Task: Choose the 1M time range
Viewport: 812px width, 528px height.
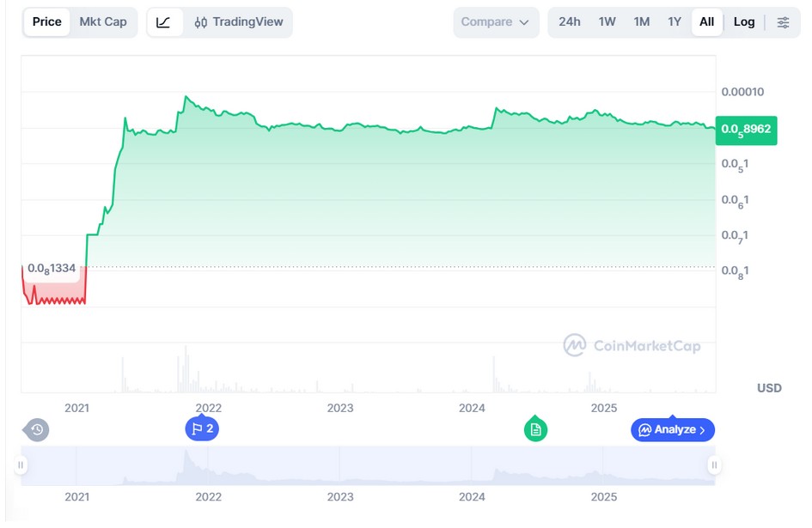Action: 641,22
